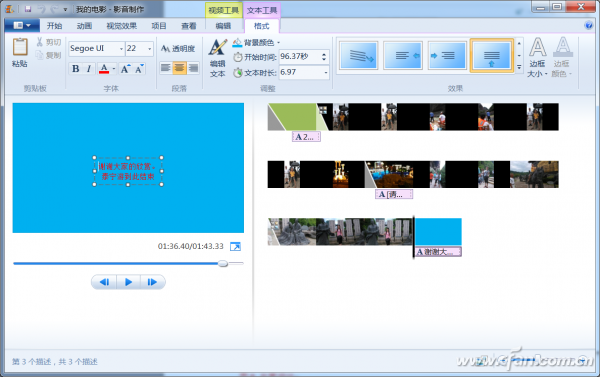Click the caption text box in preview

128,171
